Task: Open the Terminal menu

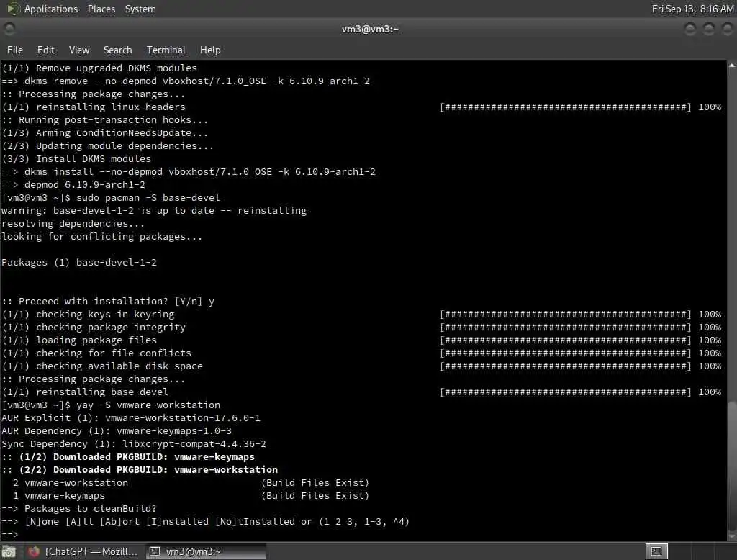Action: point(166,50)
